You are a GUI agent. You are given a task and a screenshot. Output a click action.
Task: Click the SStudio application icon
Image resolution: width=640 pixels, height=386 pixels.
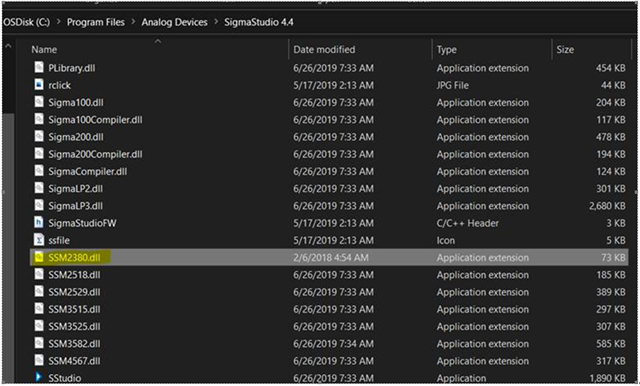[x=39, y=377]
